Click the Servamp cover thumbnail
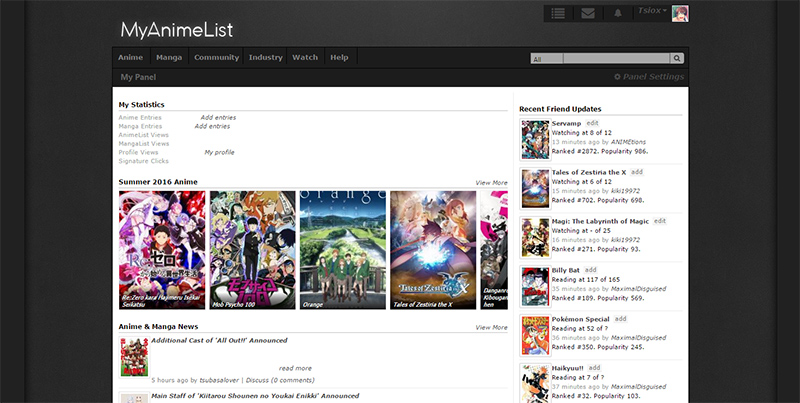The image size is (800, 403). click(x=535, y=140)
